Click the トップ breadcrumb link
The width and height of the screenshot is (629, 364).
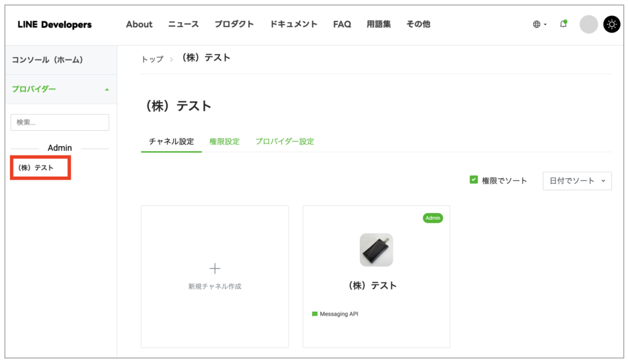coord(152,59)
